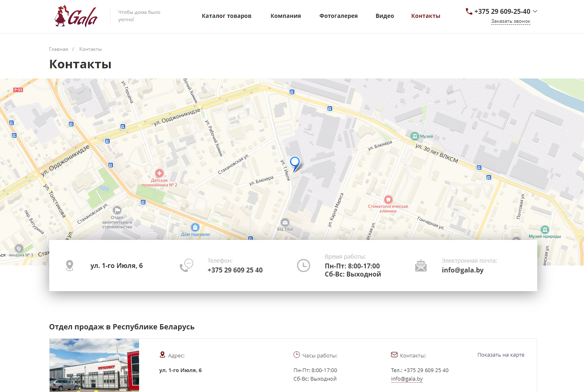Screen dimensions: 584x392
Task: Click Р-53 road sign on map
Action: [18, 90]
